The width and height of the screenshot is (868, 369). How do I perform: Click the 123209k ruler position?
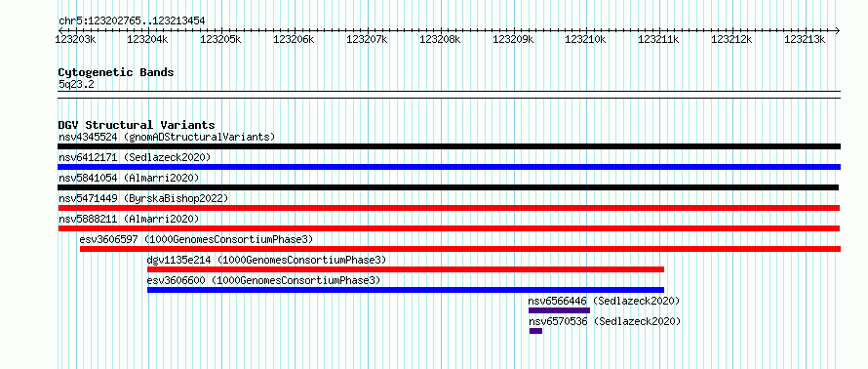(513, 39)
